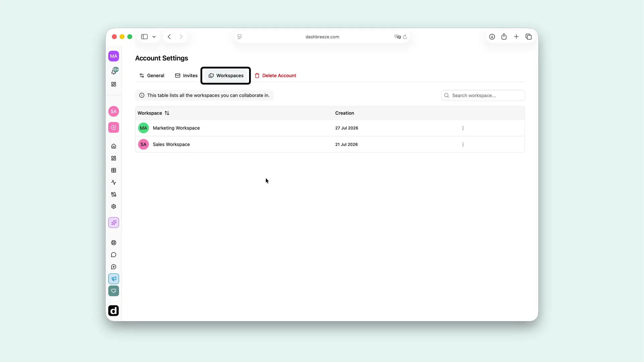Open Sales Workspace row options menu

pos(463,145)
